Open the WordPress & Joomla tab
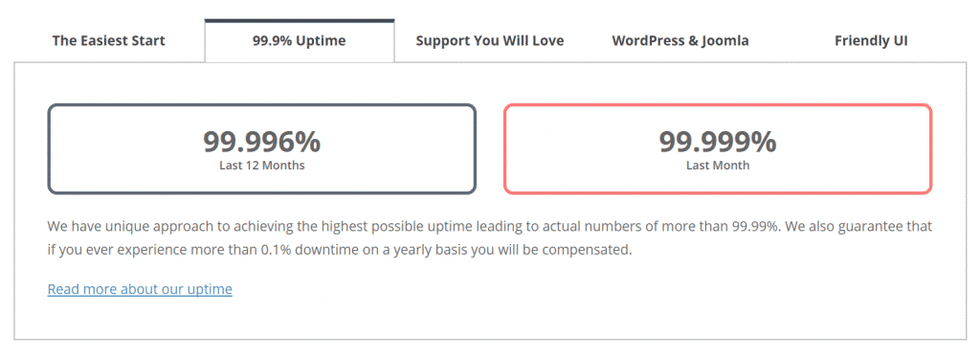Screen dimensions: 980x359 [680, 40]
